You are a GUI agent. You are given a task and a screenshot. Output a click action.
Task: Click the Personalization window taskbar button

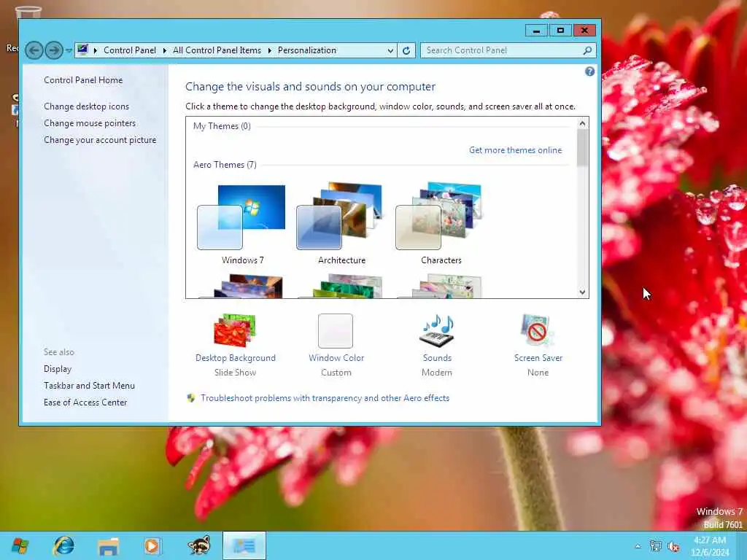click(x=244, y=545)
